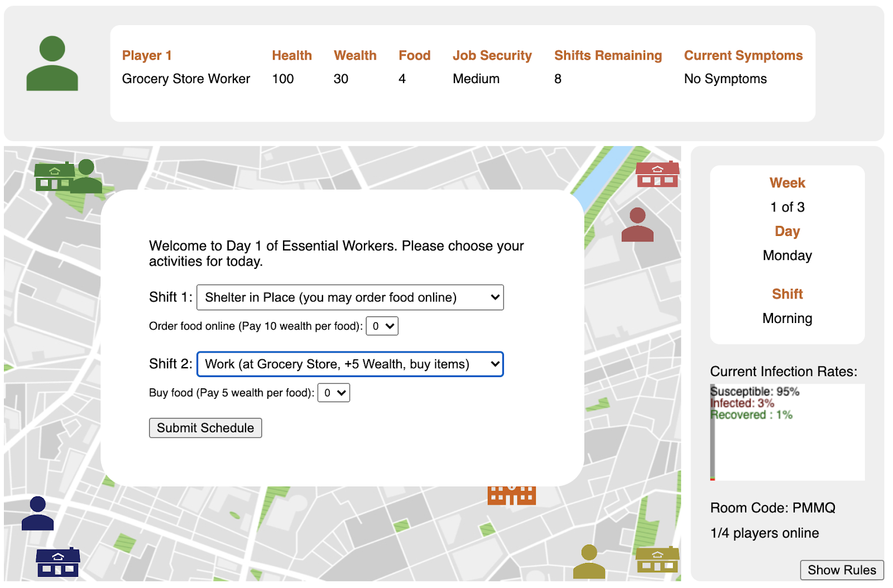Select the navy blue house icon
893x588 pixels.
pyautogui.click(x=58, y=562)
